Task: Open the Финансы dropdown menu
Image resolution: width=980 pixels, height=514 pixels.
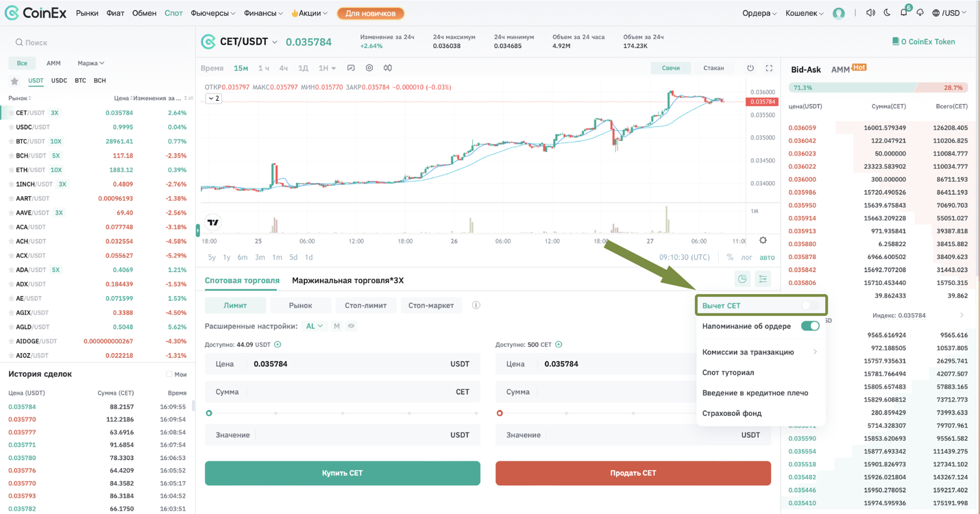Action: pyautogui.click(x=263, y=13)
